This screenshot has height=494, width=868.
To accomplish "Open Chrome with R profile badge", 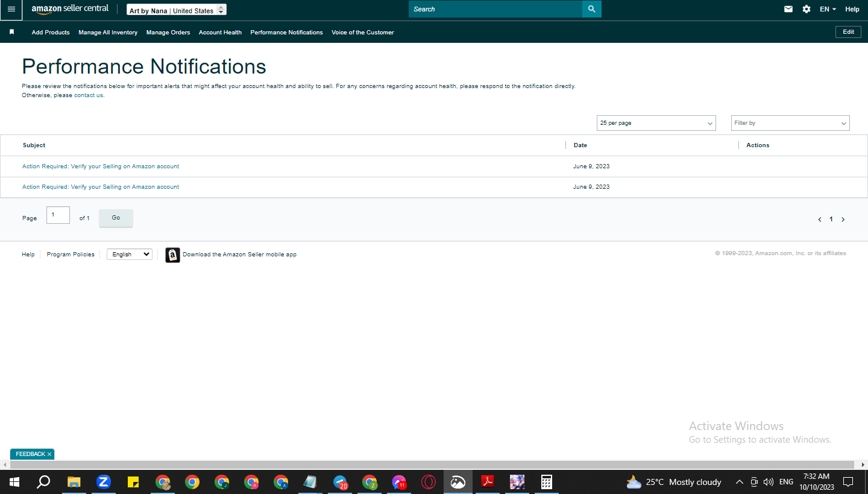I will (x=251, y=482).
